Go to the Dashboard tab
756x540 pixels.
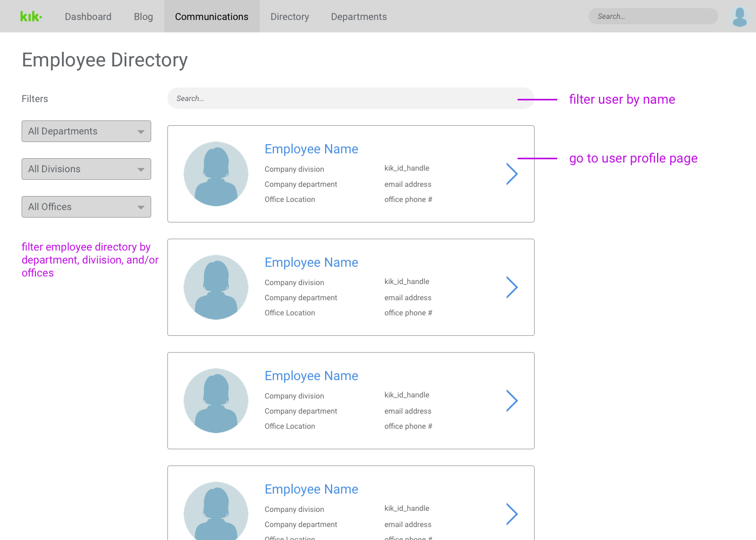tap(88, 17)
